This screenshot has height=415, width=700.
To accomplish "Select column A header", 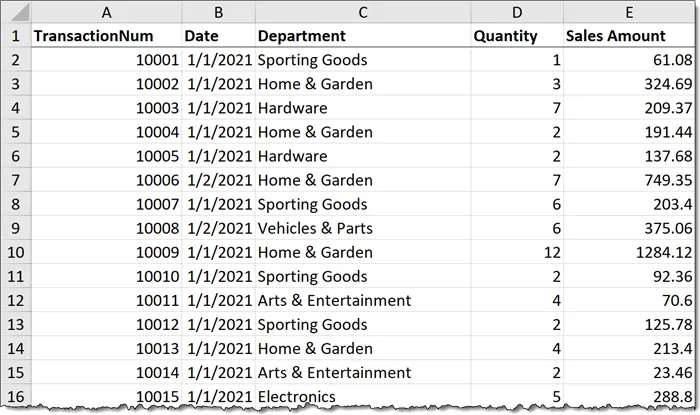I will [x=105, y=12].
